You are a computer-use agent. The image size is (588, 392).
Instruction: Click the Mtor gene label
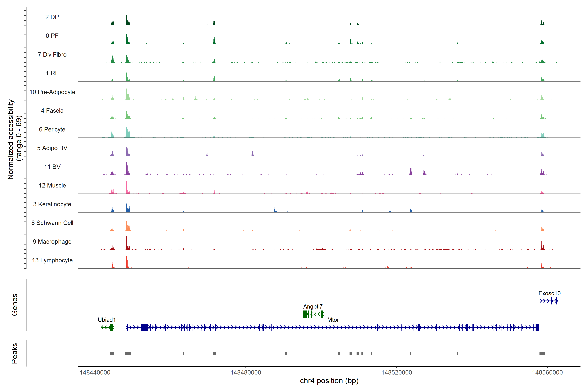pos(333,320)
